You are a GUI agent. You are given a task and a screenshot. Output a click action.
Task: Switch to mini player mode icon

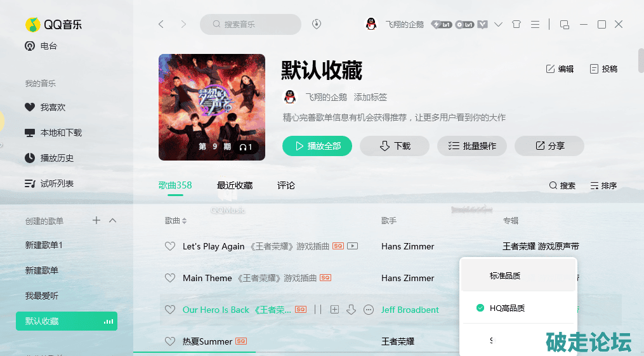click(564, 25)
